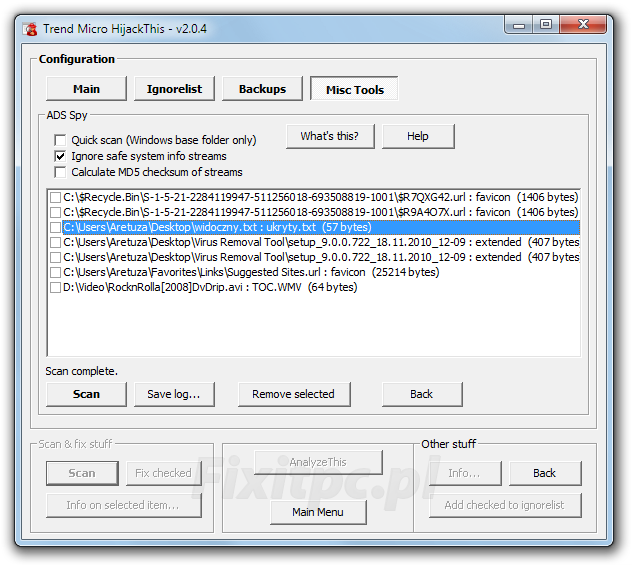Viewport: 632px width, 565px height.
Task: Maximize the HijackThis window
Action: click(x=546, y=25)
